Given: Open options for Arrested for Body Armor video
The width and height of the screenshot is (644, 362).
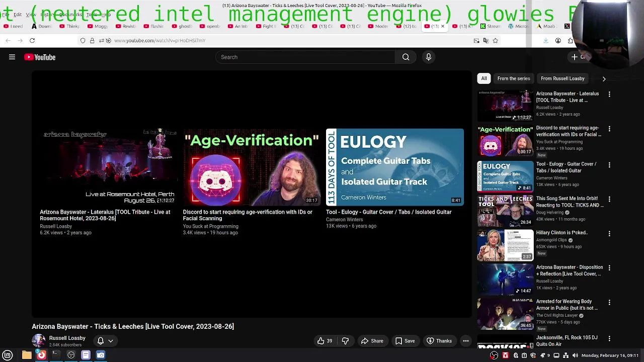Looking at the screenshot, I should 609,302.
